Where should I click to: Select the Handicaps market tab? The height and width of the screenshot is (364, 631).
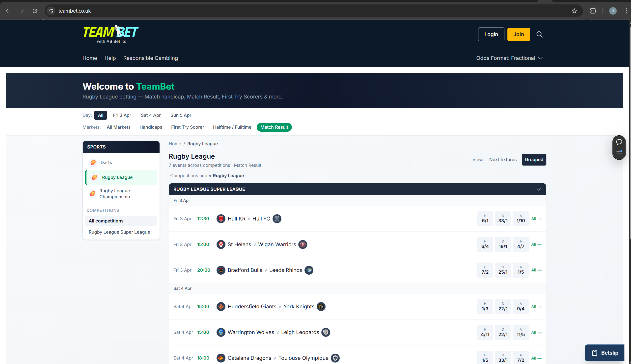click(151, 127)
